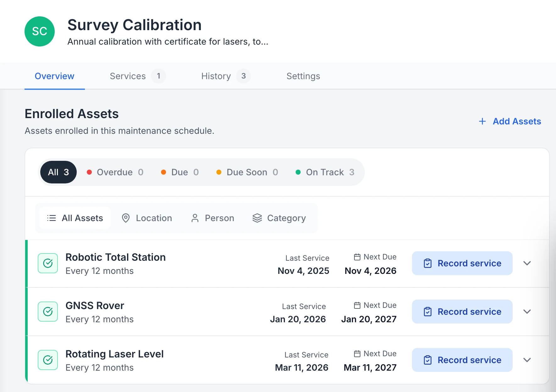Group assets by Category

tap(279, 218)
